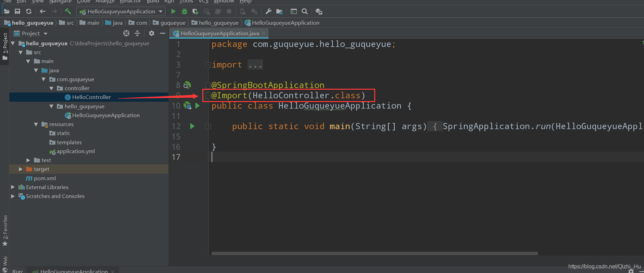This screenshot has width=644, height=273.
Task: Expand the folded import block on line 3
Action: [208, 65]
